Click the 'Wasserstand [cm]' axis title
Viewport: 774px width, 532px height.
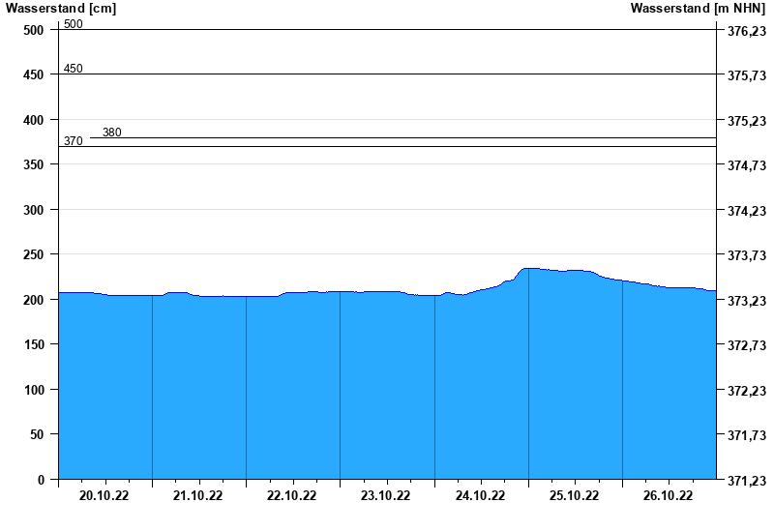click(x=61, y=9)
